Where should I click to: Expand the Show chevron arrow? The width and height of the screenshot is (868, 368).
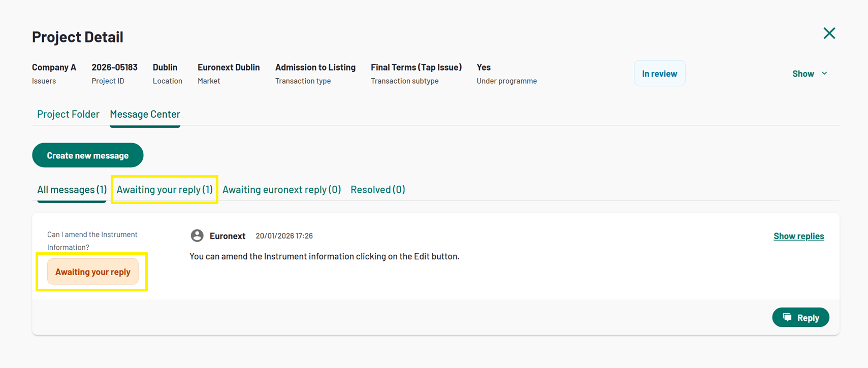point(824,74)
